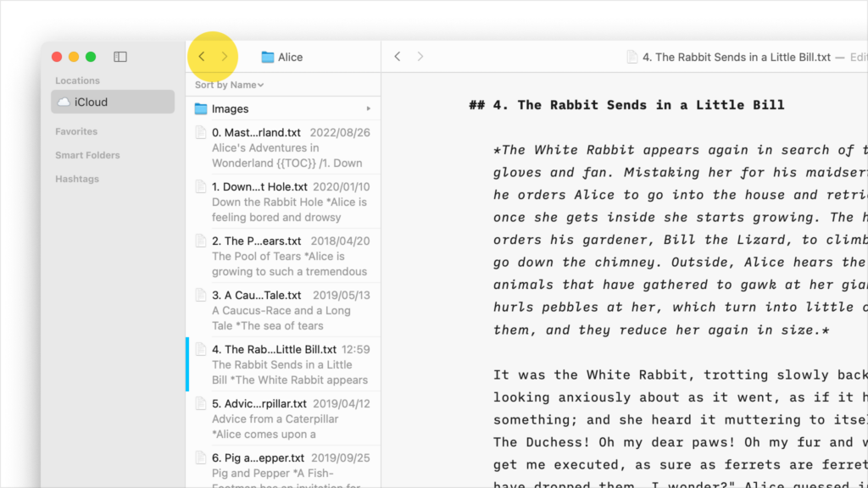
Task: Click the preview text 'Advice from a Caterpillar'
Action: [275, 419]
